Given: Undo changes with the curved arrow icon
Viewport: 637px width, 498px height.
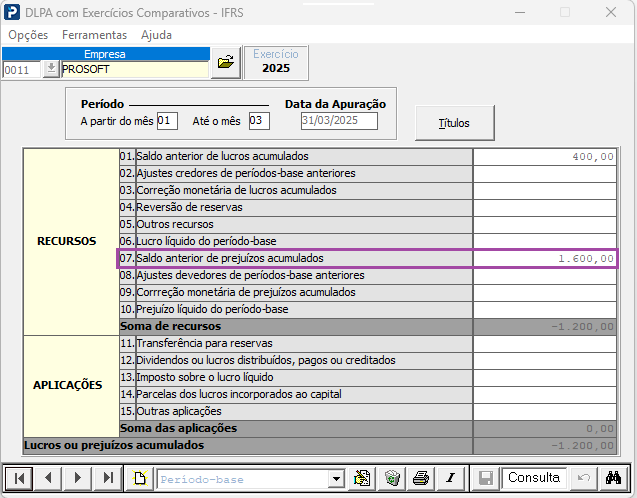Looking at the screenshot, I should pos(583,478).
